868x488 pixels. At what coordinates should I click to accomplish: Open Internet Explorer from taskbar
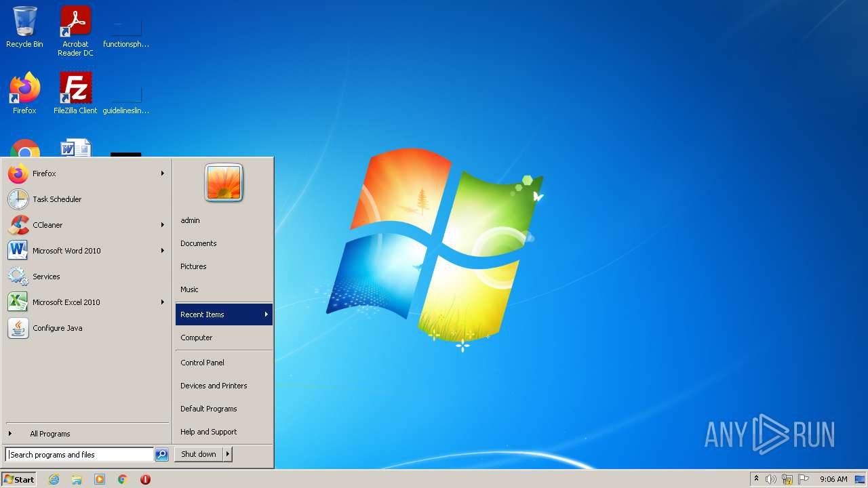point(54,479)
